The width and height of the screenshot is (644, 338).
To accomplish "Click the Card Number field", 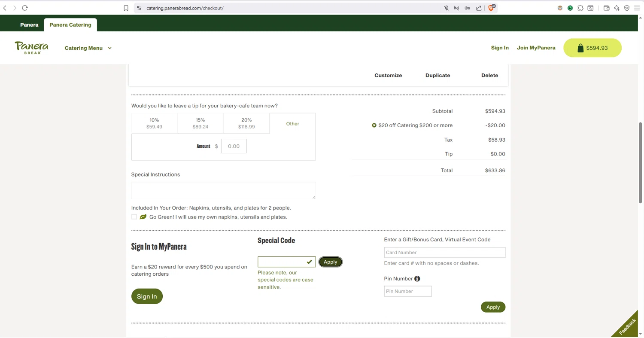I will 445,253.
